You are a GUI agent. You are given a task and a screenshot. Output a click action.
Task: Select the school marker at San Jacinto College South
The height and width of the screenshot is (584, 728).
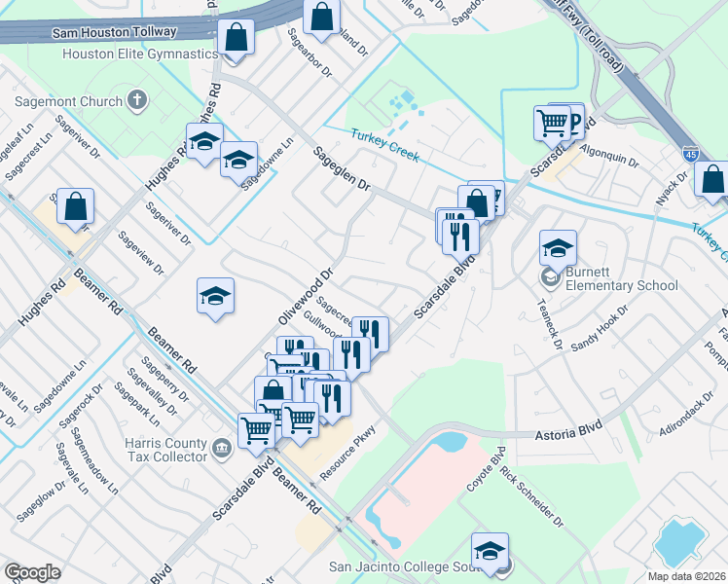[490, 551]
